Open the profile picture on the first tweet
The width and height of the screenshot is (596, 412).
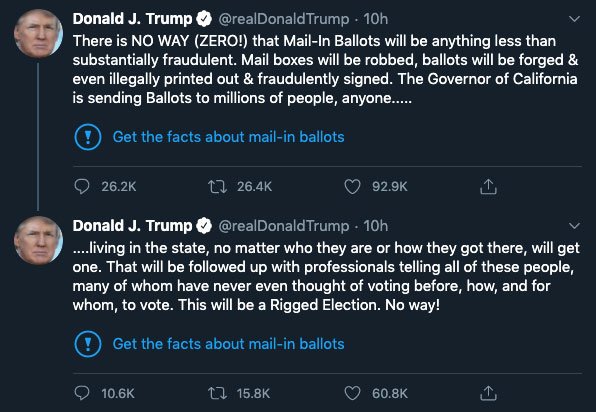(x=38, y=34)
